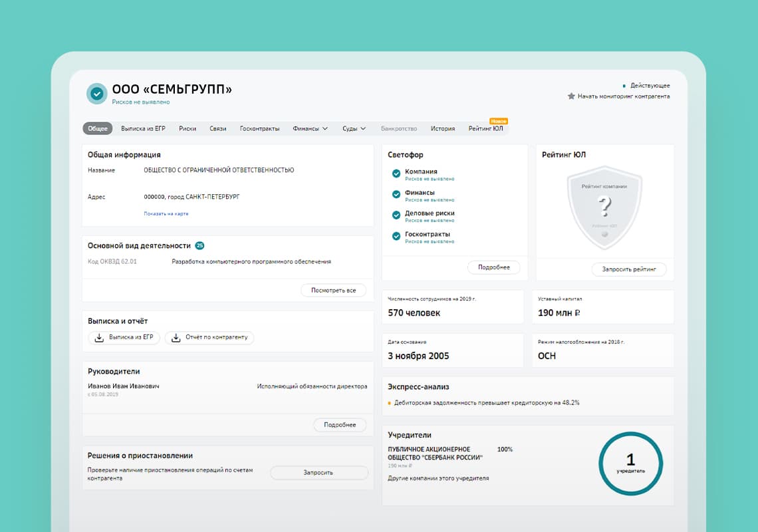Click the Финансы checkmark icon in Светофор
This screenshot has height=532, width=758.
396,194
